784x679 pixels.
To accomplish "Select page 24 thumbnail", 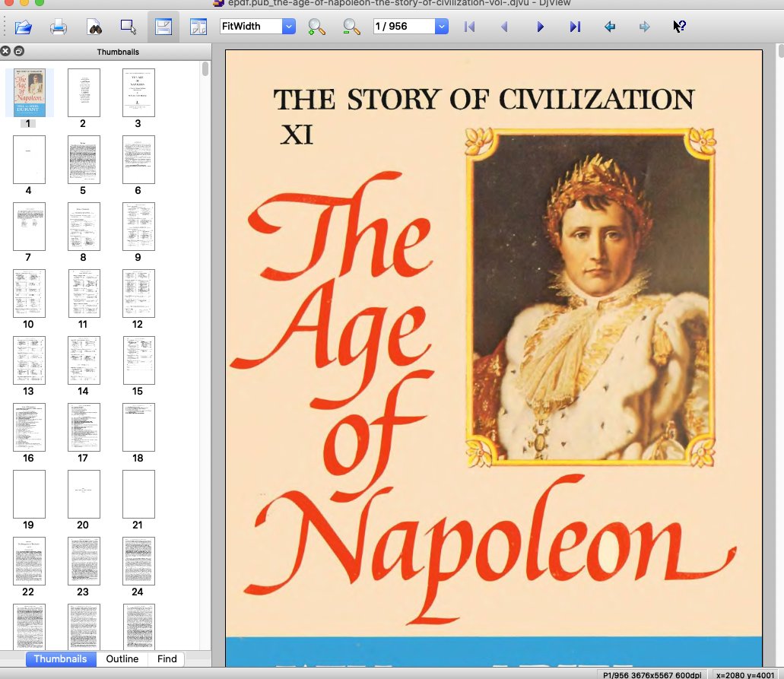I will [138, 561].
